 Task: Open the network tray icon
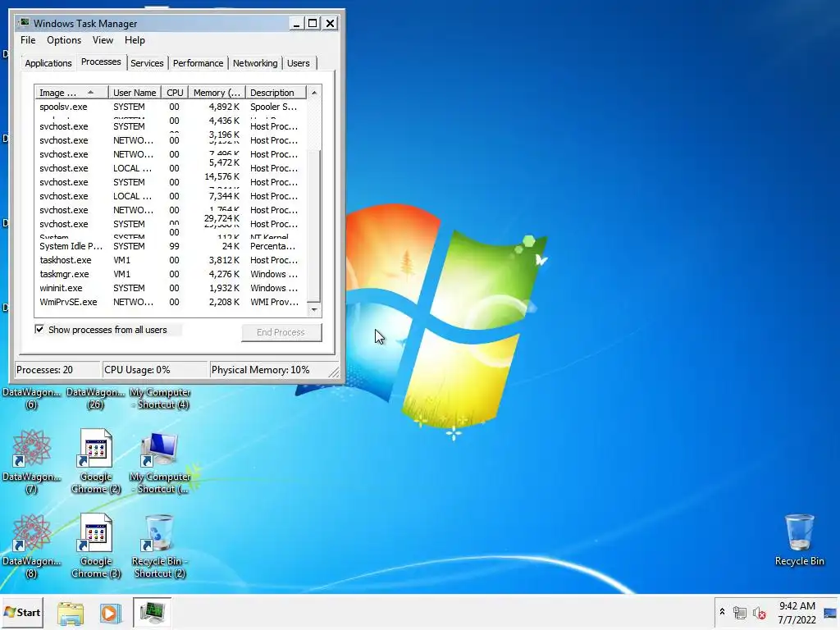(x=740, y=612)
